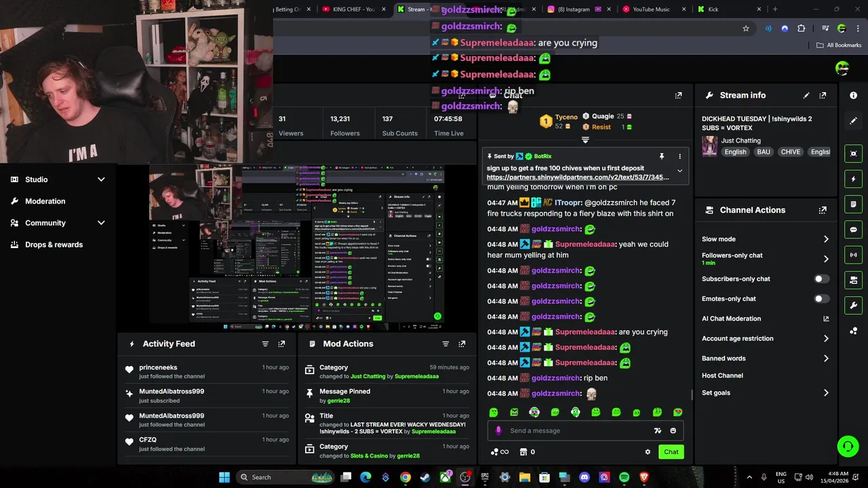Open Spotify from taskbar
868x488 pixels.
(x=624, y=477)
